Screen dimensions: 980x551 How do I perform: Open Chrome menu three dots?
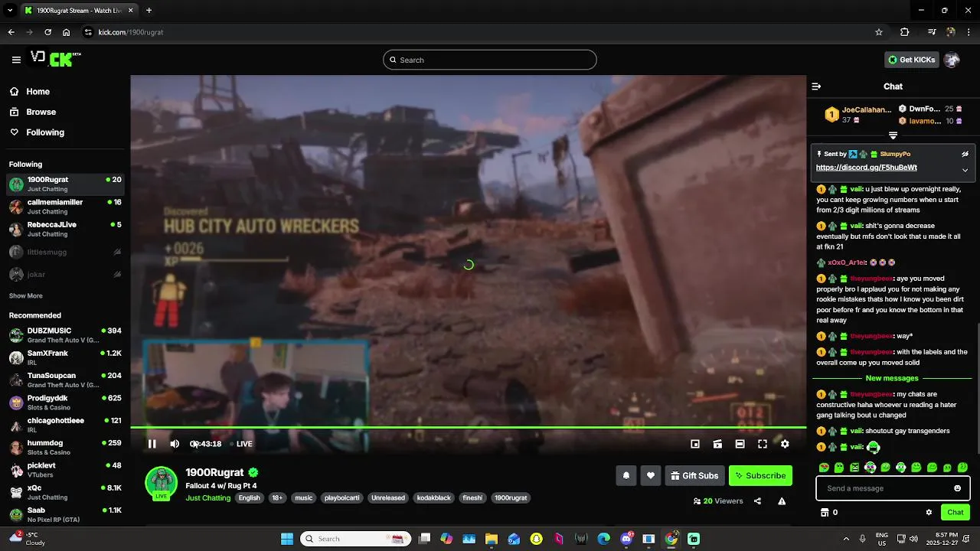tap(969, 32)
